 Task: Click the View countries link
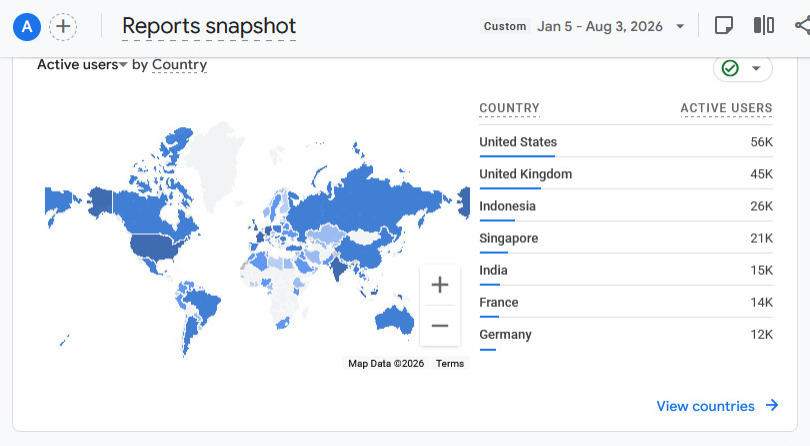point(717,406)
